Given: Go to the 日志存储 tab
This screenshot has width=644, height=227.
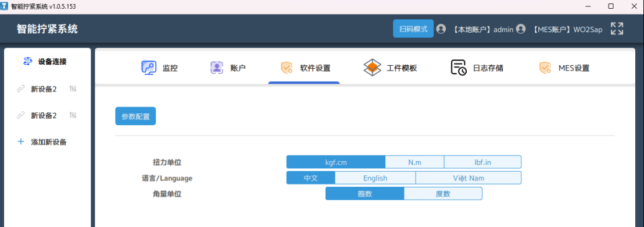Looking at the screenshot, I should tap(477, 68).
